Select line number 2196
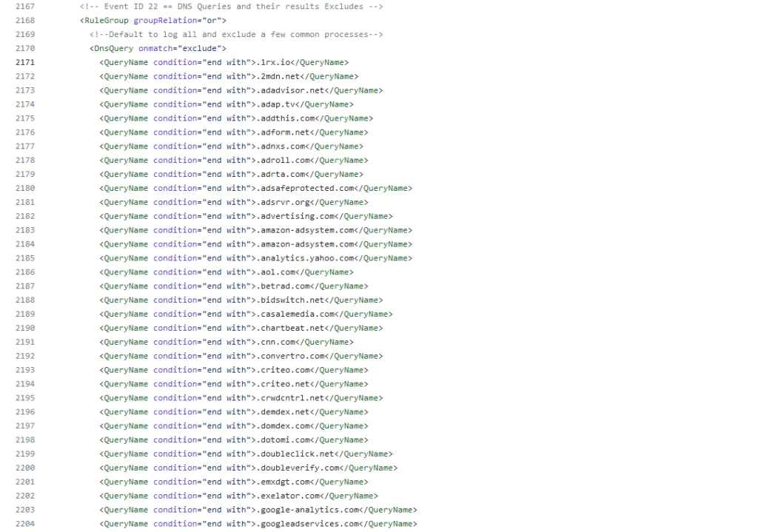758x532 pixels. coord(24,412)
